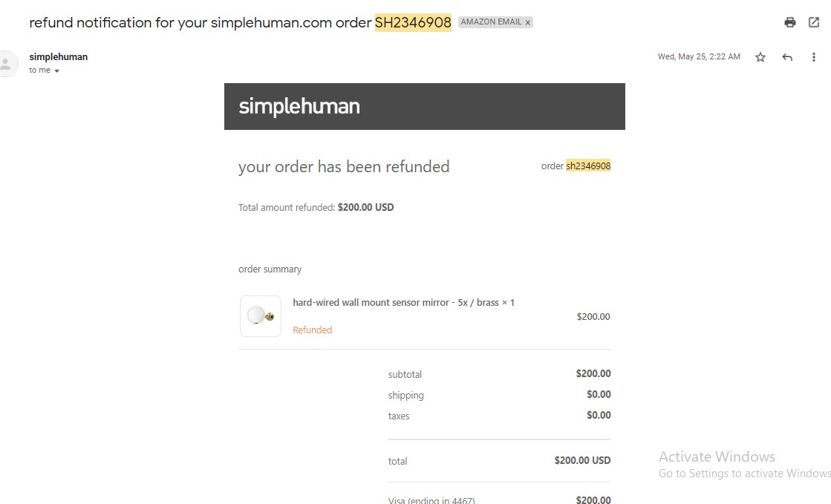Click the AMAZON EMAIL label tag
Viewport: 831px width, 504px height.
pyautogui.click(x=491, y=22)
